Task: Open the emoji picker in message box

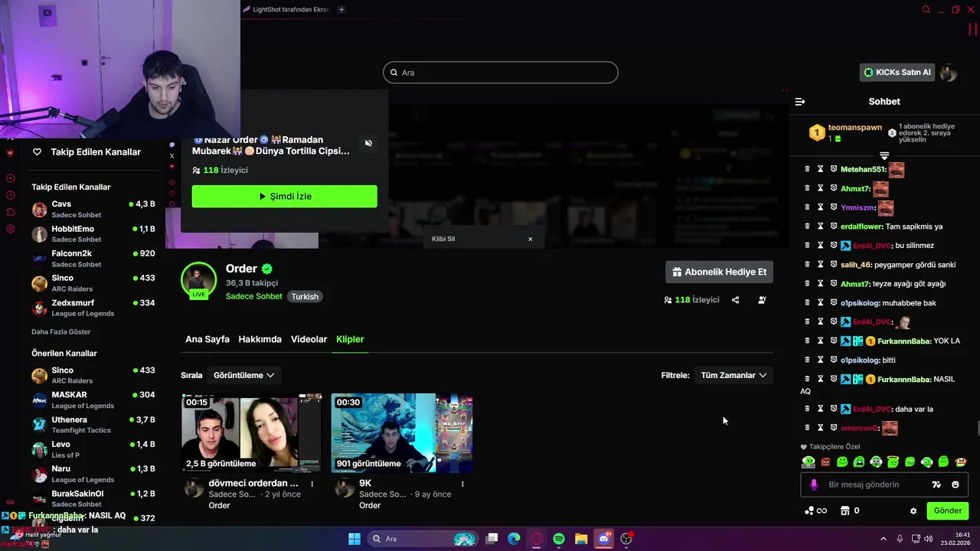Action: (x=955, y=484)
